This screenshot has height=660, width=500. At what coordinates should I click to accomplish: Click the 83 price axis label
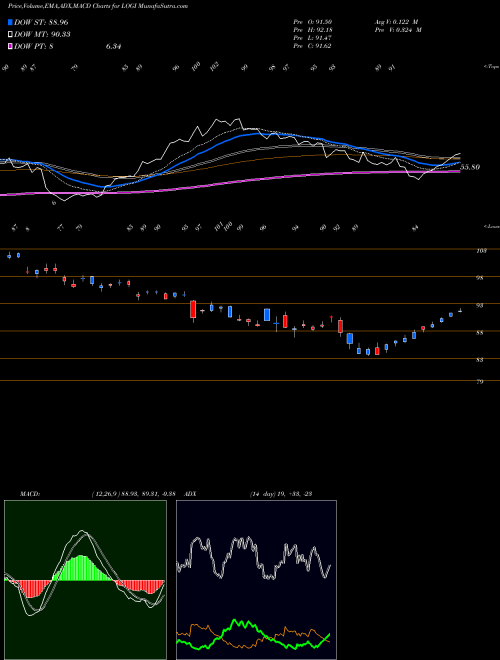pos(480,360)
